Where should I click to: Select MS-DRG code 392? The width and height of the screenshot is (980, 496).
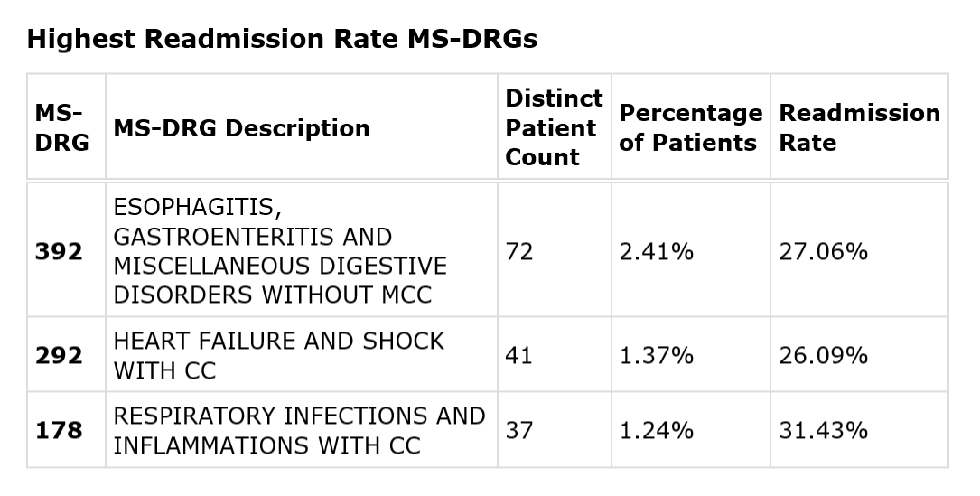(59, 251)
